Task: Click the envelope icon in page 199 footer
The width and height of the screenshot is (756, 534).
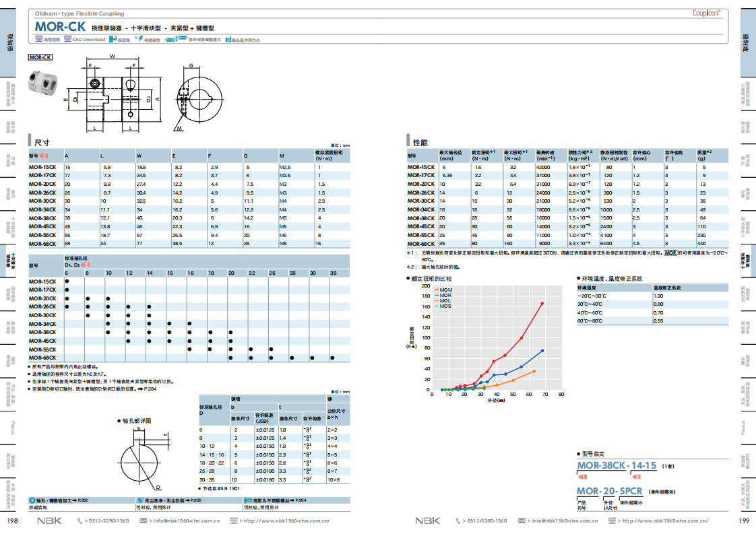Action: (522, 521)
